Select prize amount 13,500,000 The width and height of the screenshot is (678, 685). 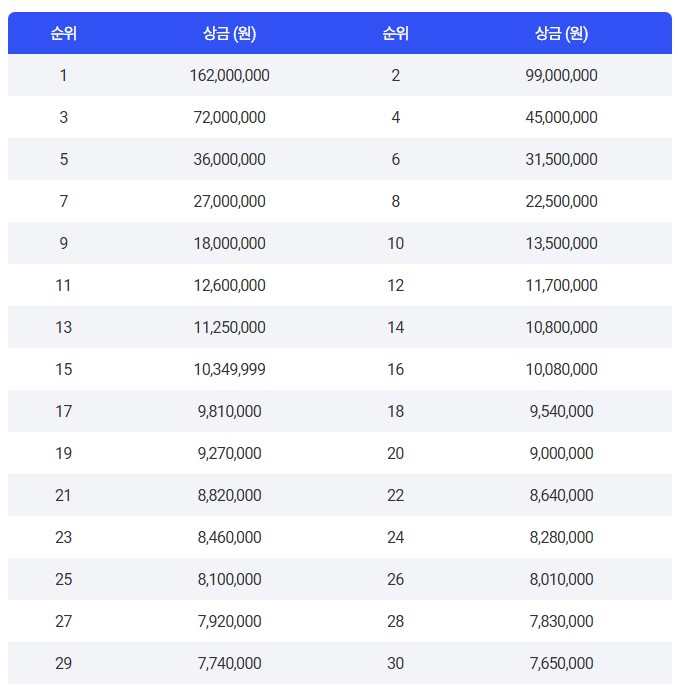click(561, 243)
